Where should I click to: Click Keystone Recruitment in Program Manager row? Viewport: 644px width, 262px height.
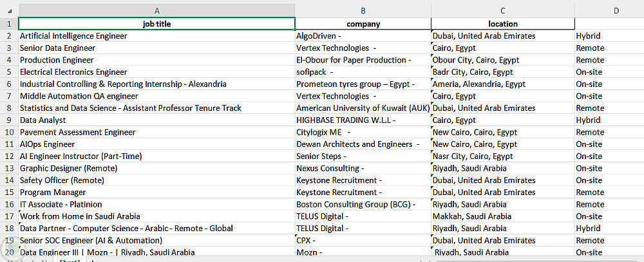point(363,192)
